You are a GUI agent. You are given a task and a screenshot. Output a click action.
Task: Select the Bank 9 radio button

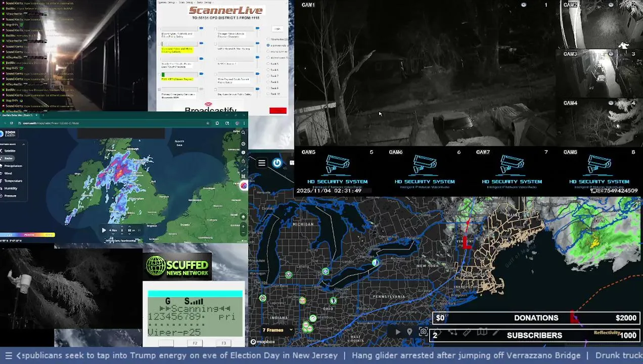(x=268, y=88)
